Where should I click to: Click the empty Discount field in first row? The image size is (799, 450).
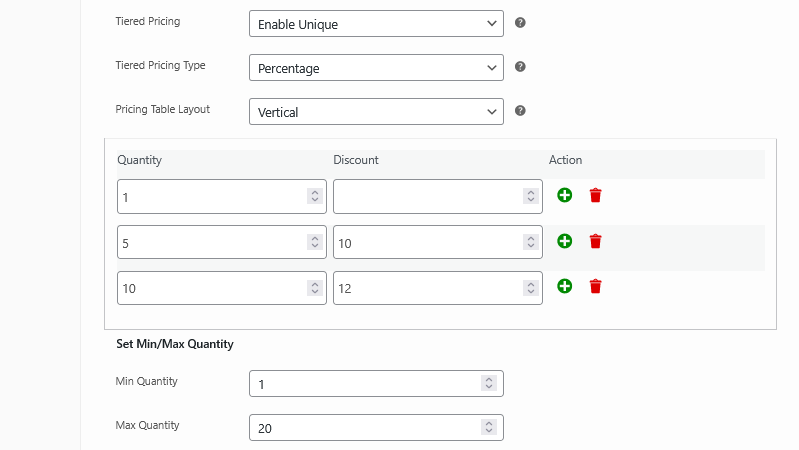coord(426,197)
